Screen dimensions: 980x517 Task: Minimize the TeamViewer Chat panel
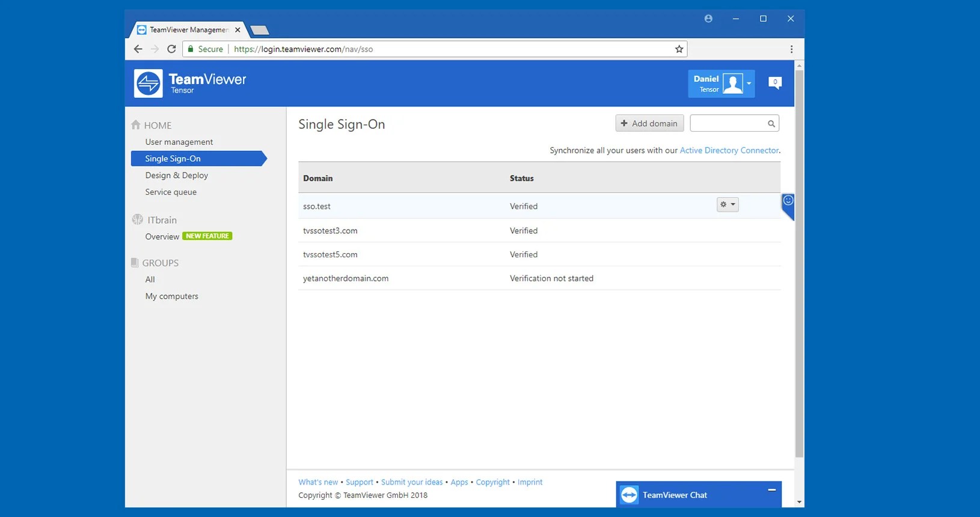(x=771, y=490)
